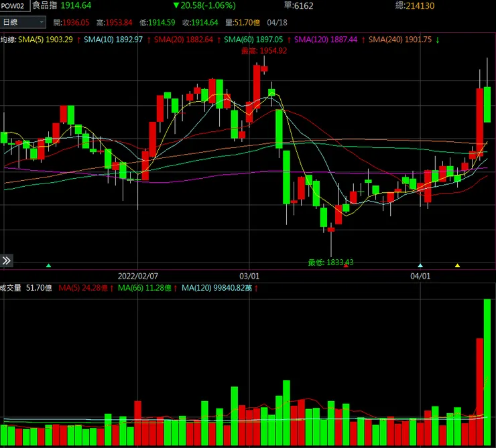Click the MA(66) 11.28億 volume label
This screenshot has height=448, width=496.
coord(145,288)
